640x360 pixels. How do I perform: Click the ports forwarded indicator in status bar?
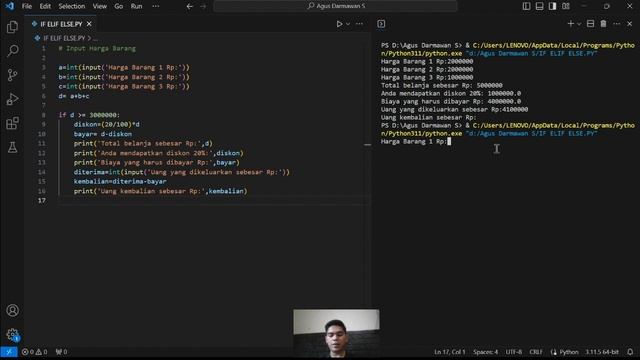pos(61,352)
